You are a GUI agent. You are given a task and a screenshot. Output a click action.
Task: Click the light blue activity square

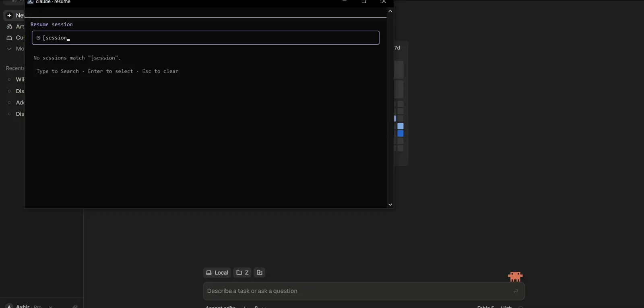point(400,126)
